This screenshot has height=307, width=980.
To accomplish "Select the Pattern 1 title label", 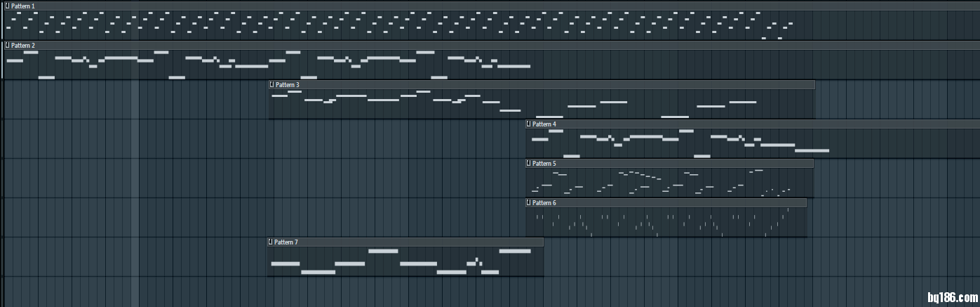I will click(x=23, y=6).
